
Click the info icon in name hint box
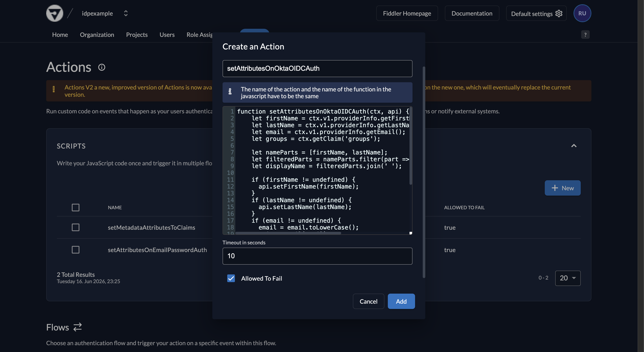tap(230, 92)
